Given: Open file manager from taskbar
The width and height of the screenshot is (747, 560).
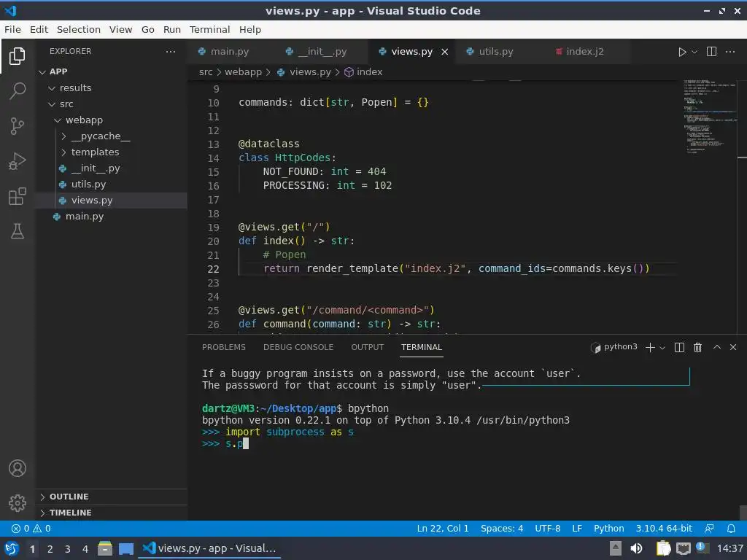Looking at the screenshot, I should [105, 549].
